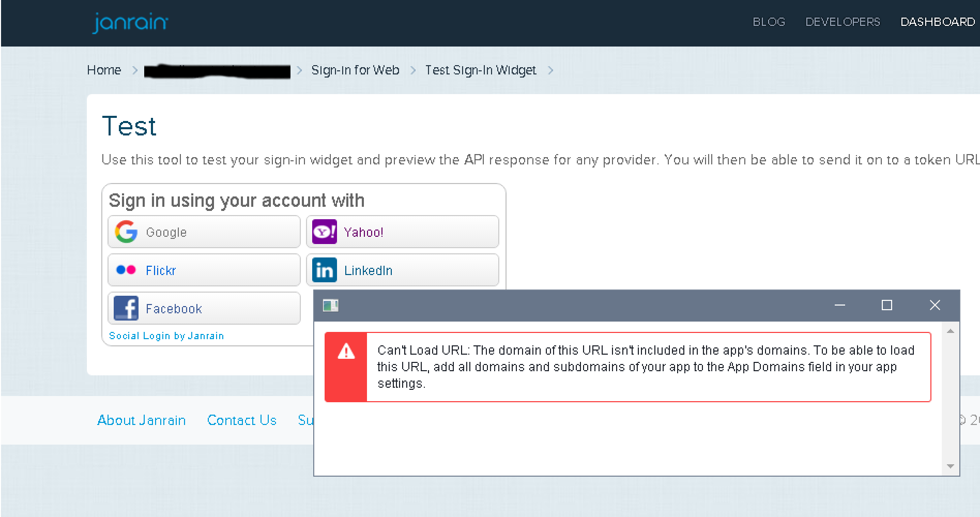Go to the Dashboard menu item
This screenshot has height=517, width=980.
pos(938,22)
